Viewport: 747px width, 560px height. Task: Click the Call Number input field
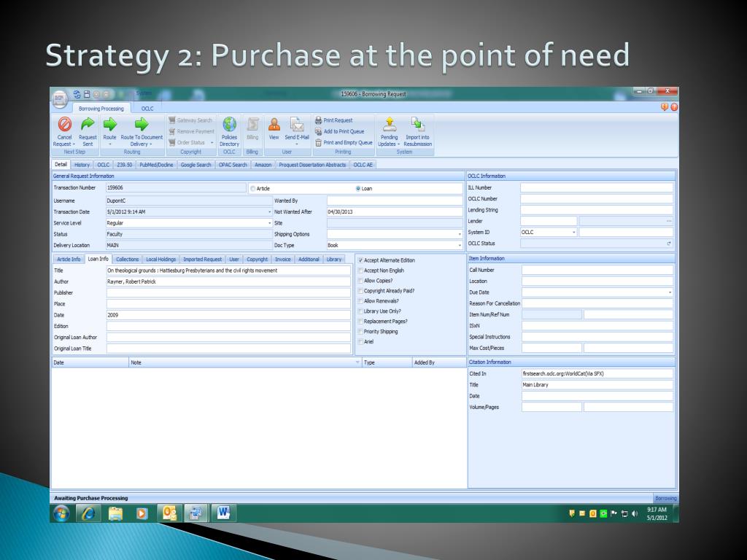(597, 270)
